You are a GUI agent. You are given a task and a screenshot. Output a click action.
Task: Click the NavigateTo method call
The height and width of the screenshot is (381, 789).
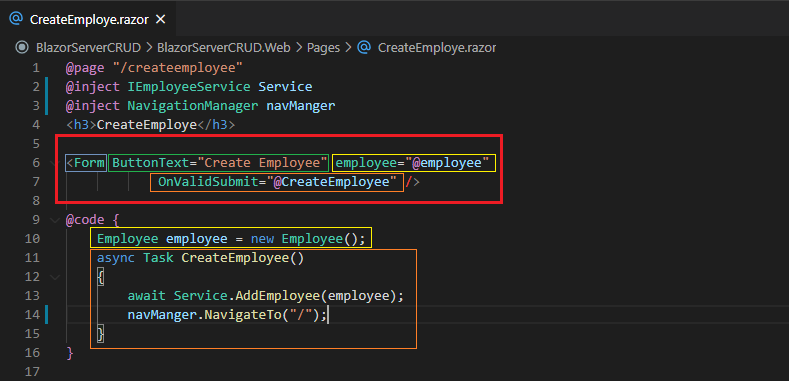click(243, 315)
